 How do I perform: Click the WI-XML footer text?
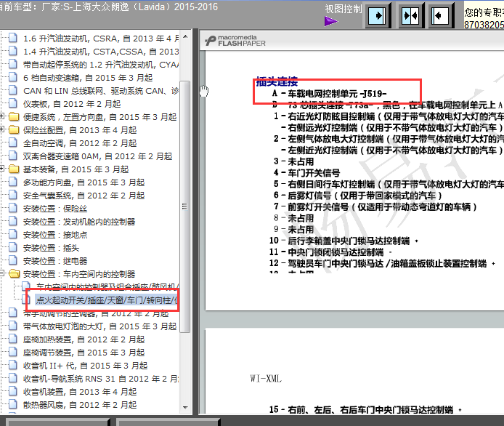(266, 378)
